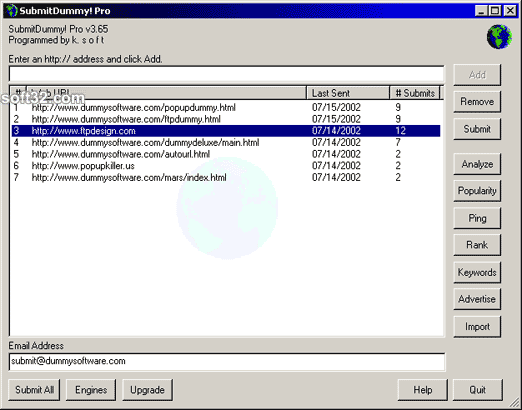Open the Analyze tool

click(477, 164)
